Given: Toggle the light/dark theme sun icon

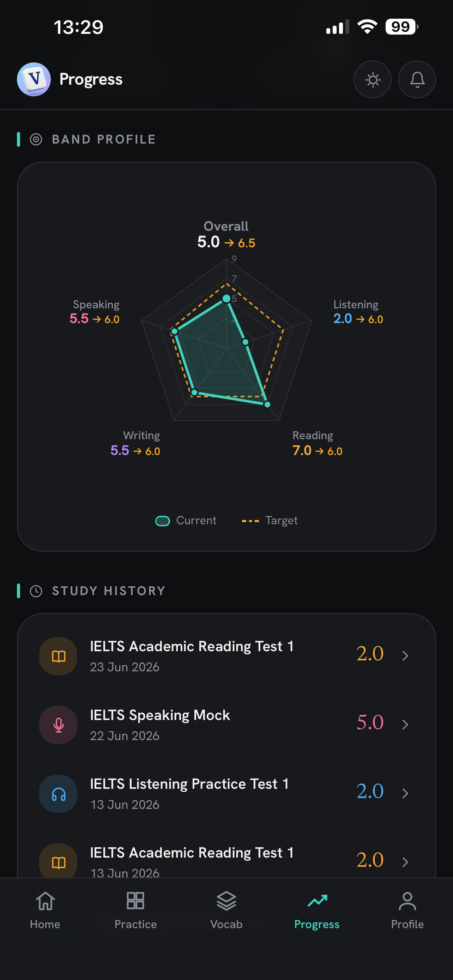Looking at the screenshot, I should [x=372, y=79].
